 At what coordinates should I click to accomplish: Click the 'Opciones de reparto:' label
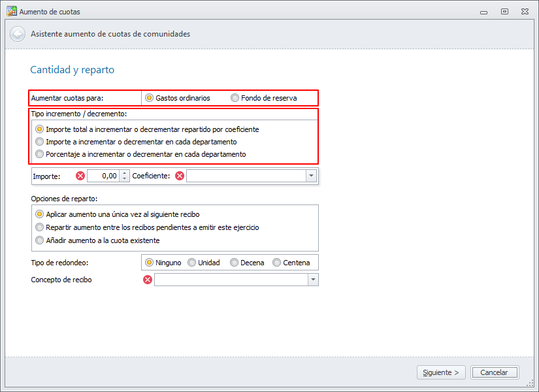64,199
